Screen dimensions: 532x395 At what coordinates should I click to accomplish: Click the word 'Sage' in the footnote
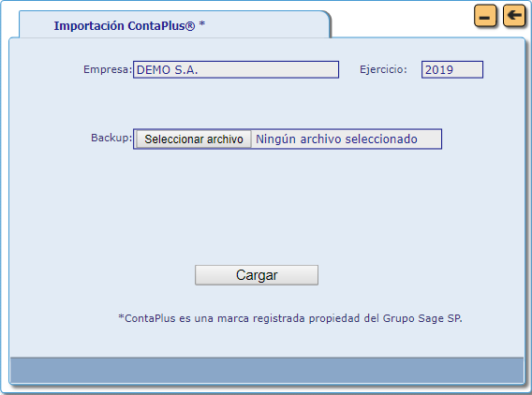pos(431,318)
